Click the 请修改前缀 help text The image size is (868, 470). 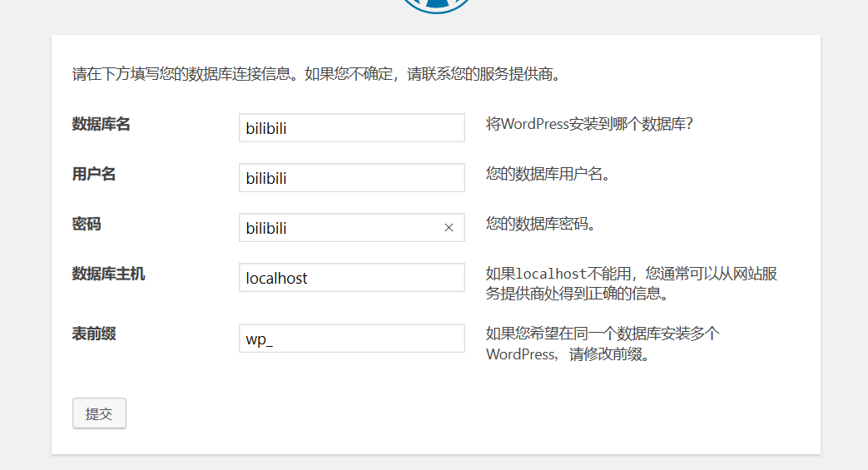coord(603,344)
